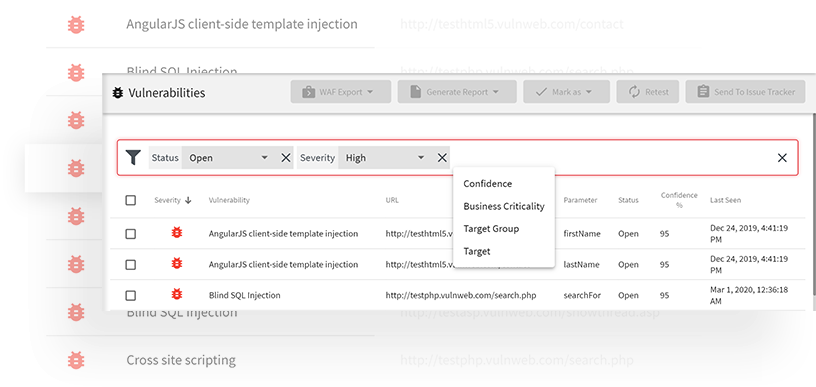The image size is (816, 387).
Task: Click the bug icon beside Vulnerabilities title
Action: (118, 93)
